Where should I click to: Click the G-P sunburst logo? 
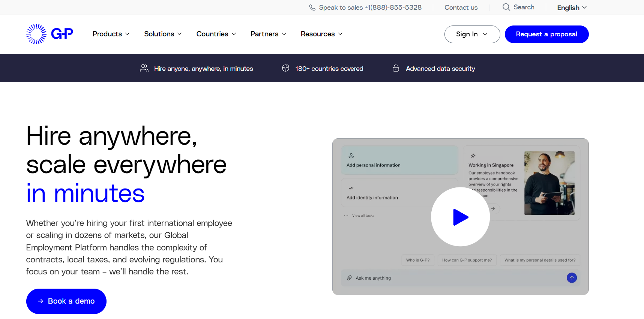(50, 34)
